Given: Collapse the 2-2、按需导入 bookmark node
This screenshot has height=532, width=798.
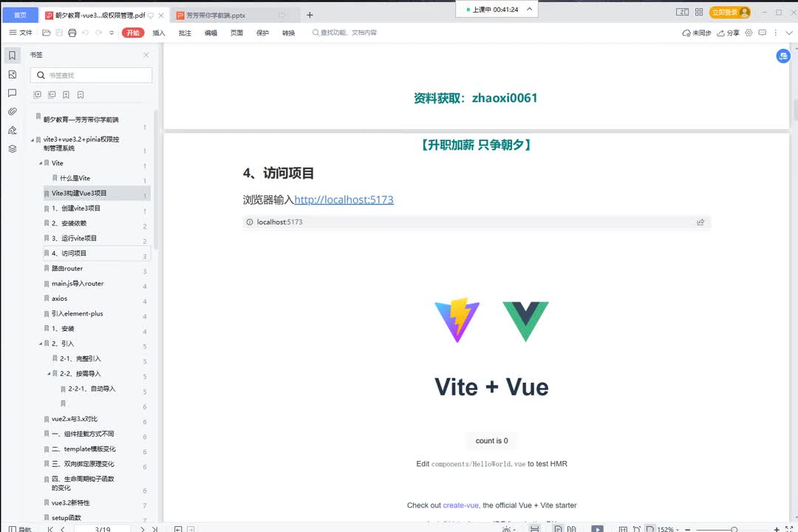Looking at the screenshot, I should pyautogui.click(x=49, y=374).
